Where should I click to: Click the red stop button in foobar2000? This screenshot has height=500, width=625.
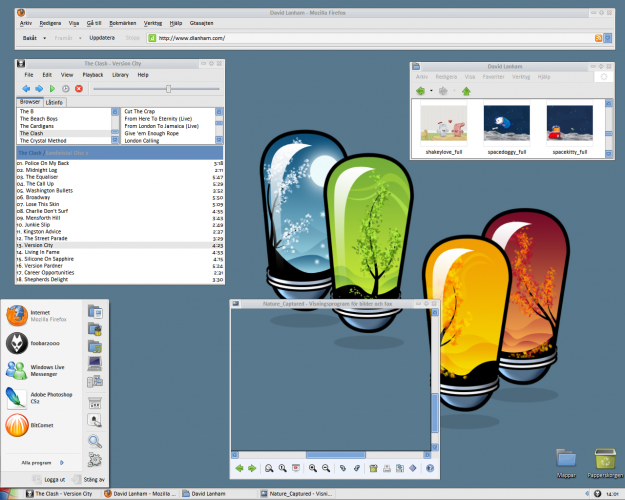(78, 89)
